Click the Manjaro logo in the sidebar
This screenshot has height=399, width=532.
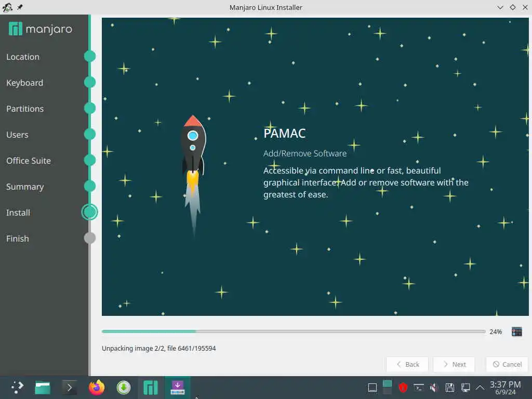pyautogui.click(x=41, y=29)
